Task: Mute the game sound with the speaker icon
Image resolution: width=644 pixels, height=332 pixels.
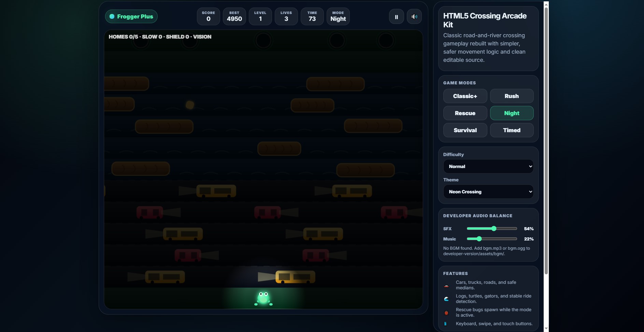Action: [414, 17]
